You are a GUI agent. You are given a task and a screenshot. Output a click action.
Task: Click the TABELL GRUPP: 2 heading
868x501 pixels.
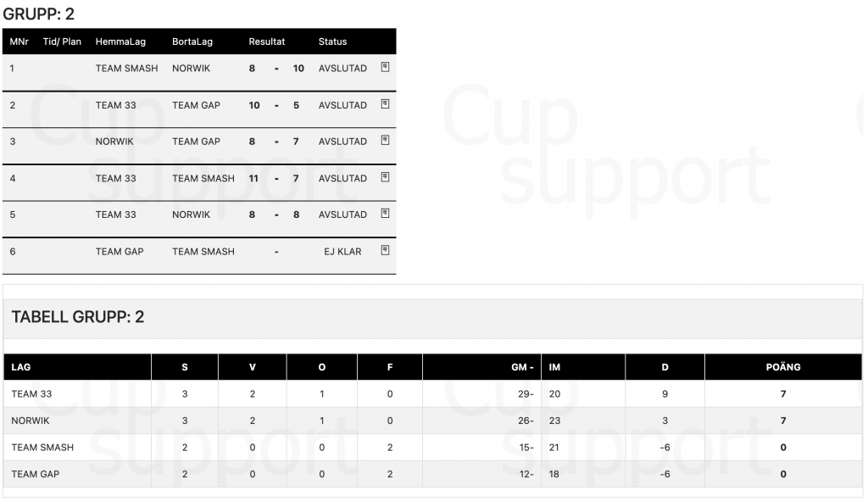(77, 317)
